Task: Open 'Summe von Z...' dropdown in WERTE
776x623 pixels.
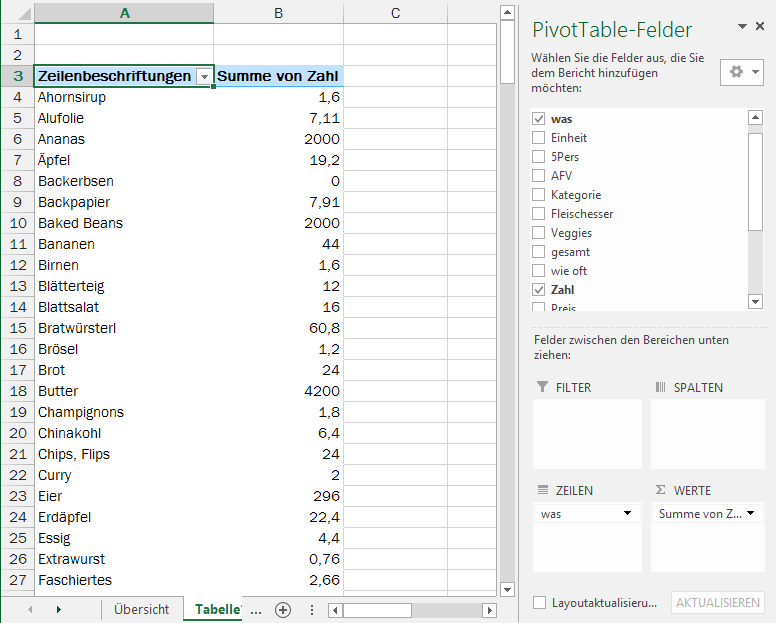Action: (749, 513)
